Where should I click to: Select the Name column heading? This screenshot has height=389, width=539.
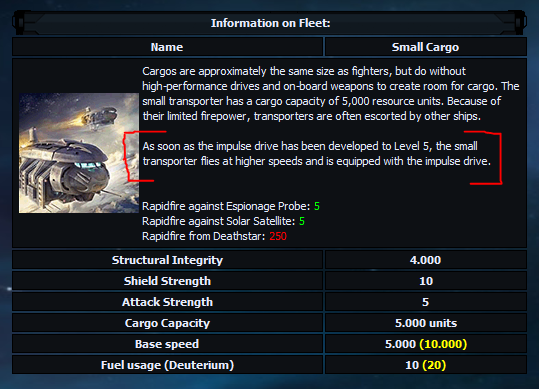click(167, 47)
